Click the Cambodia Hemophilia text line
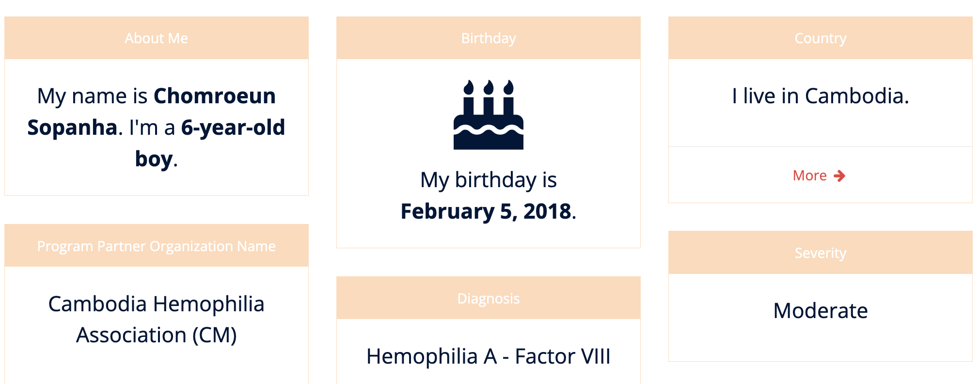 (x=156, y=304)
